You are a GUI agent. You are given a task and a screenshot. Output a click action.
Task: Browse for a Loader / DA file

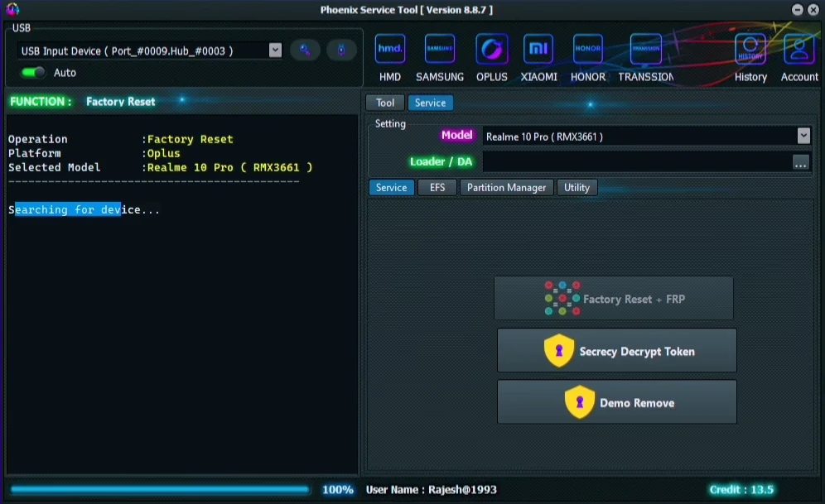point(801,163)
